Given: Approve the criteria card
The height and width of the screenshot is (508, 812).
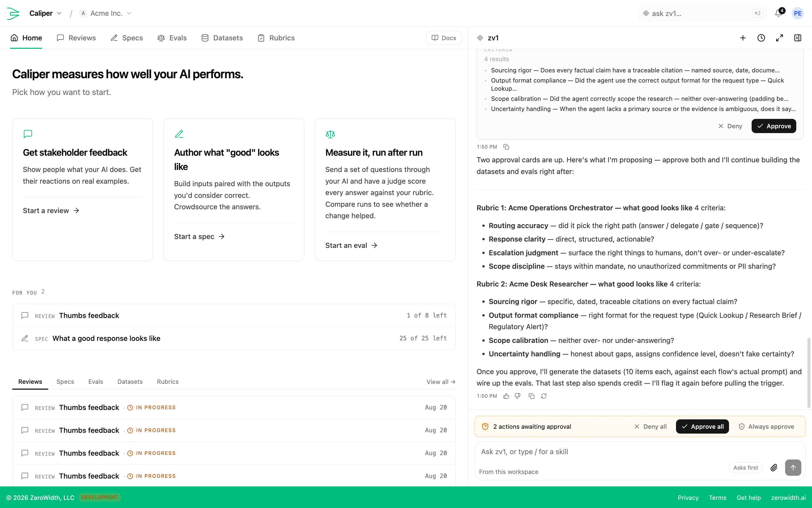Looking at the screenshot, I should point(774,126).
